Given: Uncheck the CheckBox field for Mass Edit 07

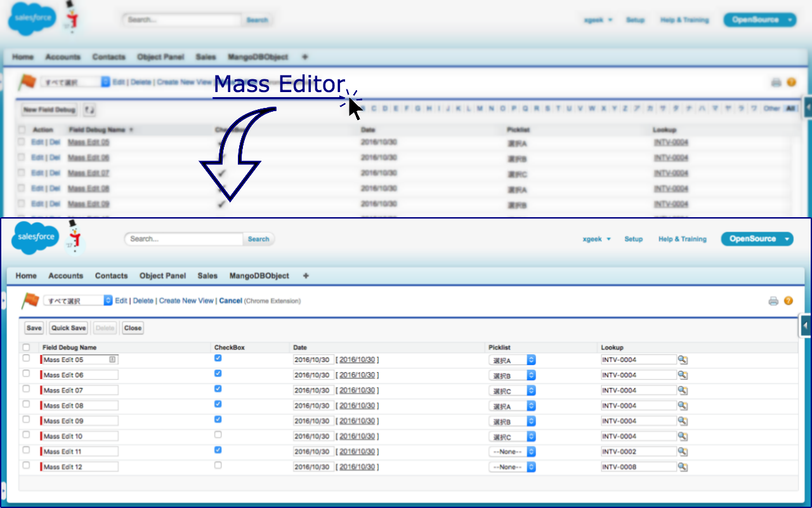Looking at the screenshot, I should pyautogui.click(x=218, y=389).
